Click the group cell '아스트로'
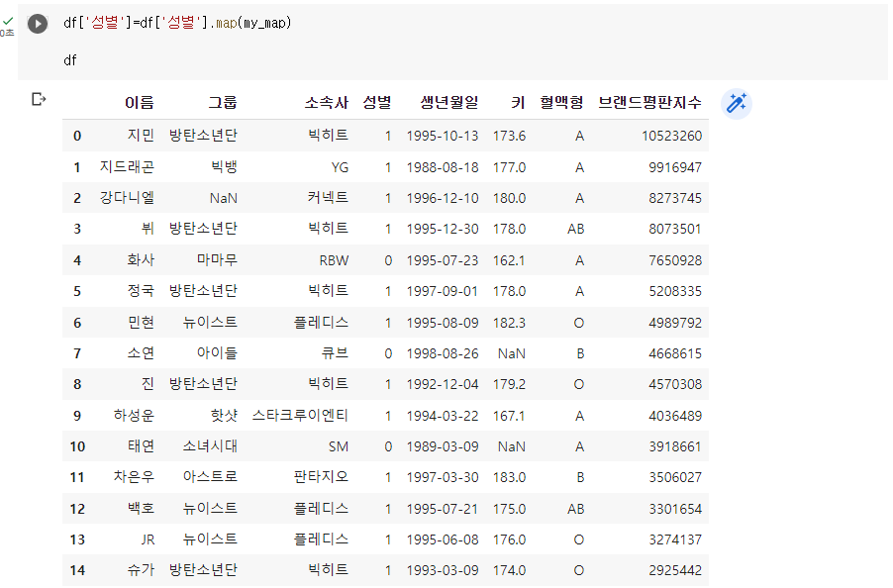The width and height of the screenshot is (893, 588). coord(210,476)
